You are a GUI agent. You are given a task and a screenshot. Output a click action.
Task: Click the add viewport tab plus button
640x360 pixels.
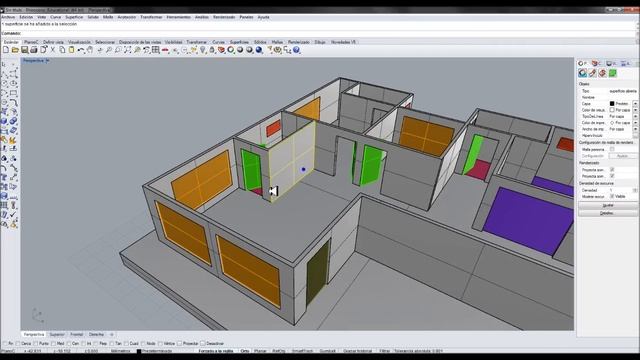(111, 335)
